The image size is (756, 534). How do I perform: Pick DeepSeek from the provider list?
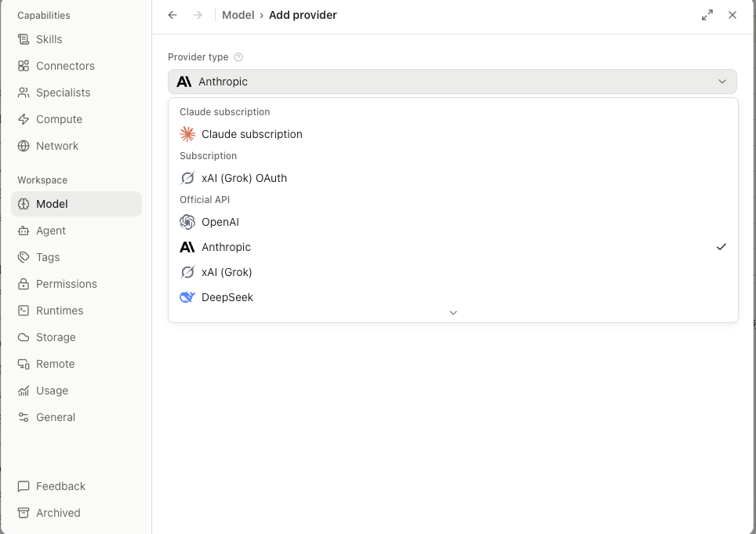(x=453, y=297)
